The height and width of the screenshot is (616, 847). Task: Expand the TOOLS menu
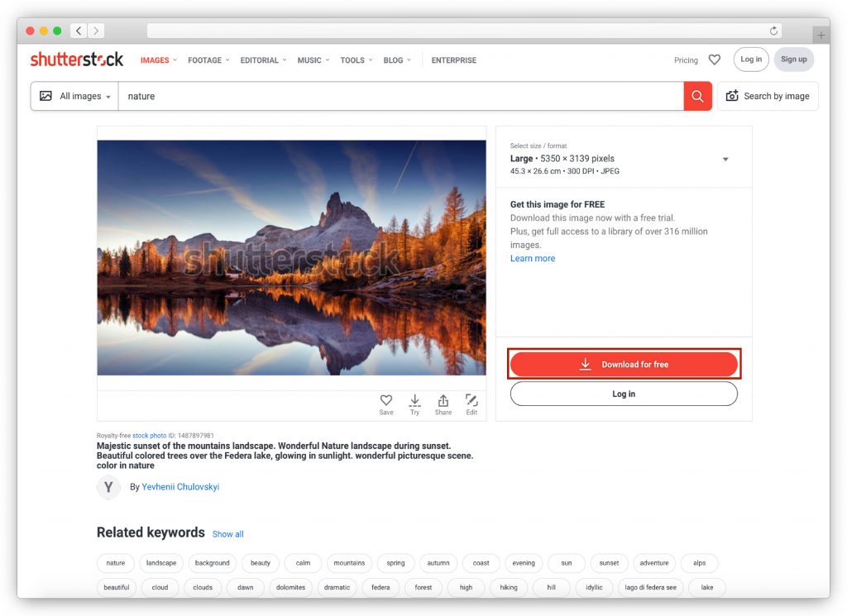click(356, 60)
